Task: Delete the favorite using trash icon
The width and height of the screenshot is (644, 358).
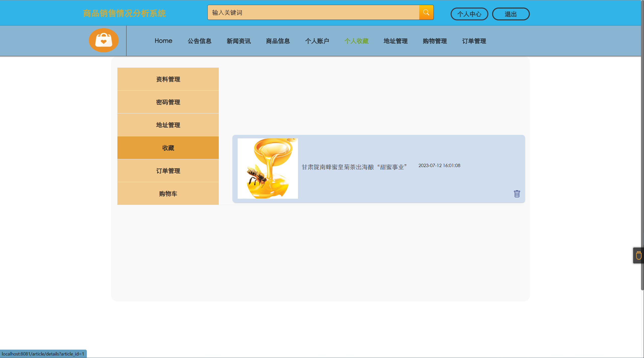Action: coord(517,194)
